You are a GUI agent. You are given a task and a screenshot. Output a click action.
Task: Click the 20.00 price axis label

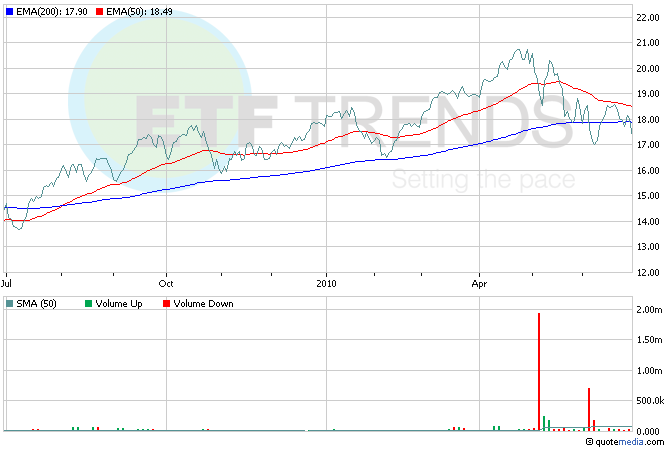coord(648,68)
